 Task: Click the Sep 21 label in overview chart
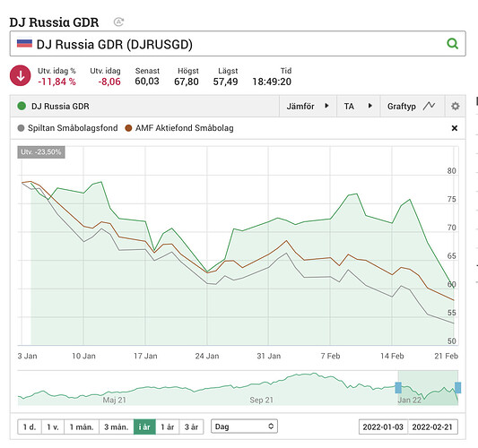261,400
